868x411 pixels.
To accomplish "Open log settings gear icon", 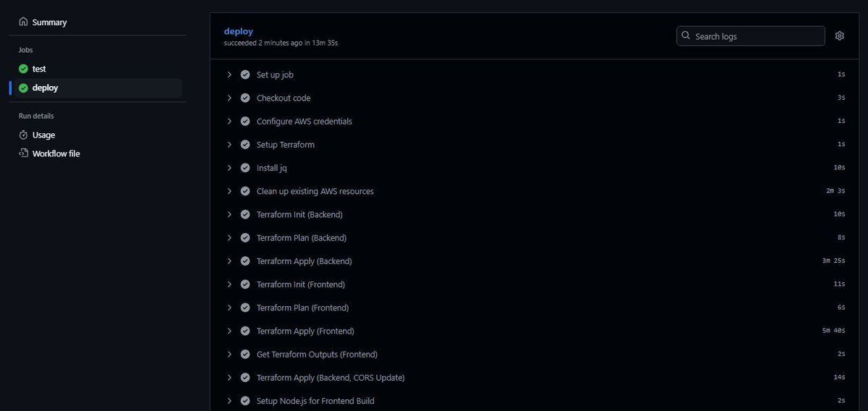I will coord(839,36).
